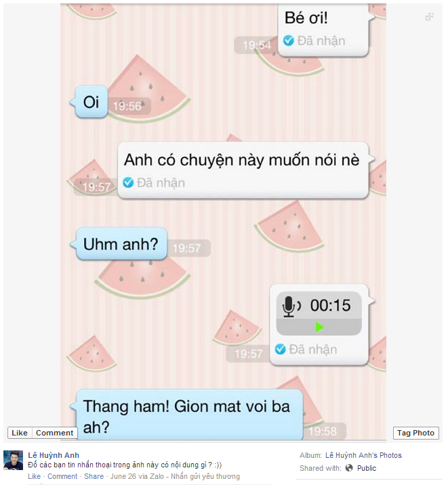This screenshot has height=485, width=448.
Task: Open Lê Huỳnh Anh's profile picture
Action: [x=13, y=461]
